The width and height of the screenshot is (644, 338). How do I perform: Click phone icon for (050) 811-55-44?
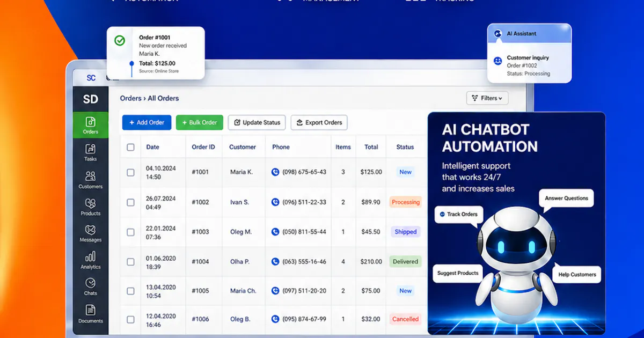(x=275, y=232)
